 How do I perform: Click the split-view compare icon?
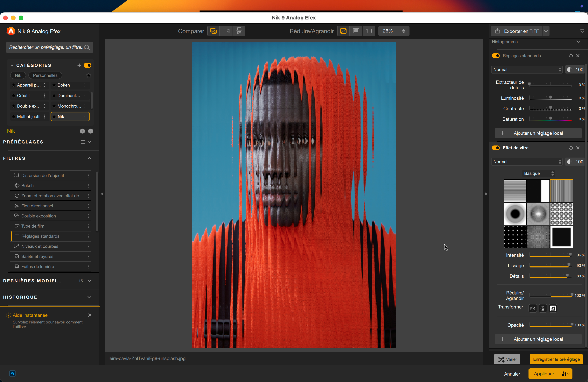(226, 31)
